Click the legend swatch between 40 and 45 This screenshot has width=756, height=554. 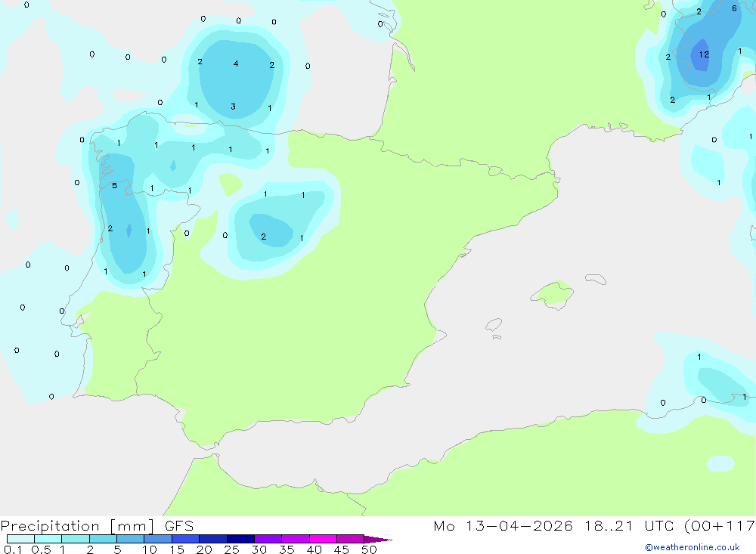coord(323,539)
